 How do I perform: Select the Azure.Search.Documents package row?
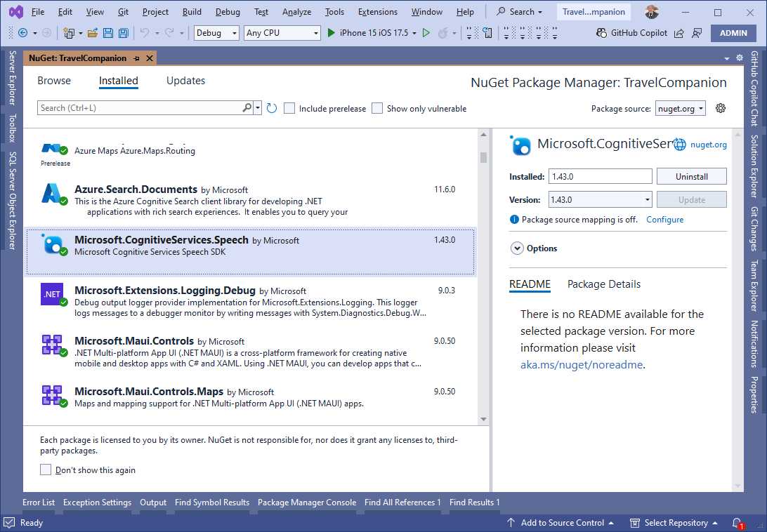click(x=250, y=201)
